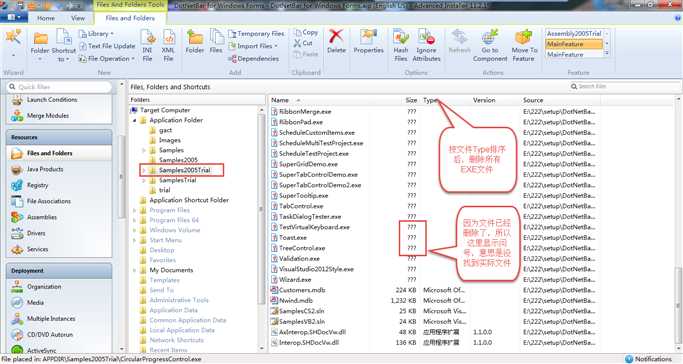Click the Wizard icon in the ribbon
The image size is (683, 364).
click(x=13, y=38)
